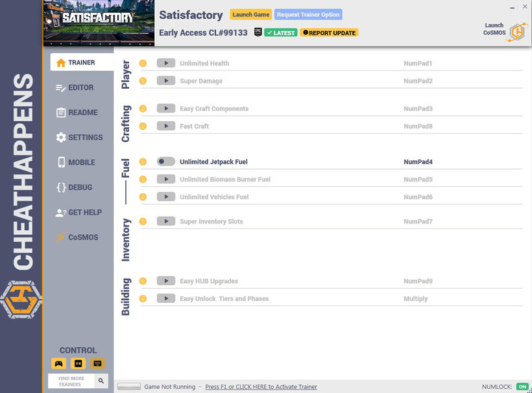The height and width of the screenshot is (393, 532).
Task: Click the Cheat Happens hexagon logo
Action: point(21,299)
